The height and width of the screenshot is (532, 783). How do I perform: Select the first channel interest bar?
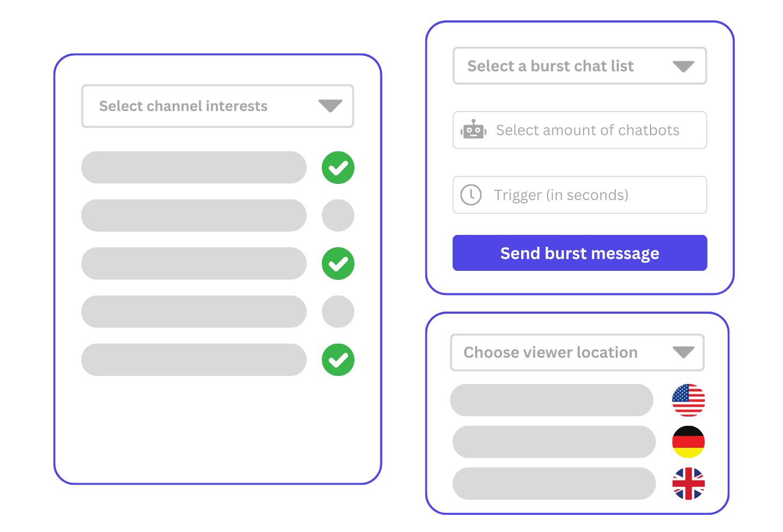click(194, 167)
